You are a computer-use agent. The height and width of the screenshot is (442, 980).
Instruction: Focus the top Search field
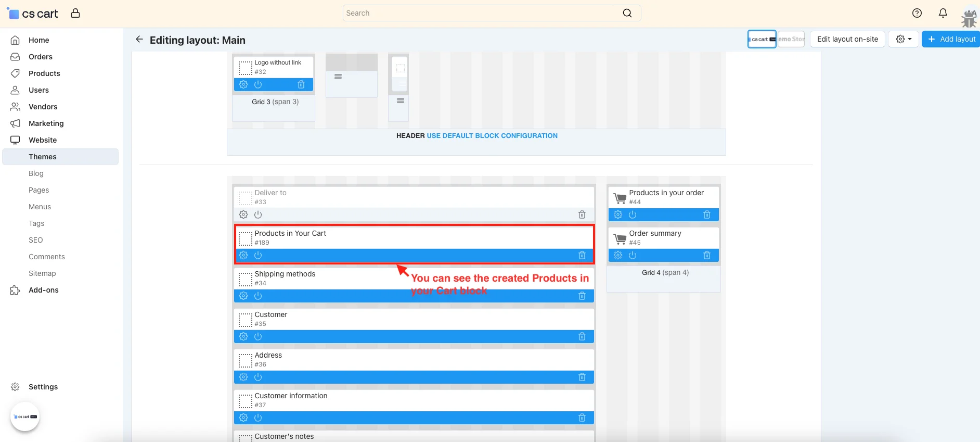[482, 13]
